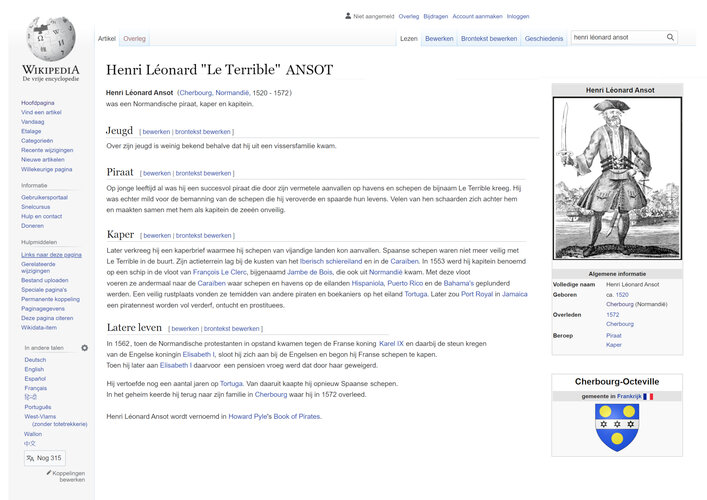Image resolution: width=707 pixels, height=500 pixels.
Task: Open the top bar Overleg link
Action: click(409, 16)
